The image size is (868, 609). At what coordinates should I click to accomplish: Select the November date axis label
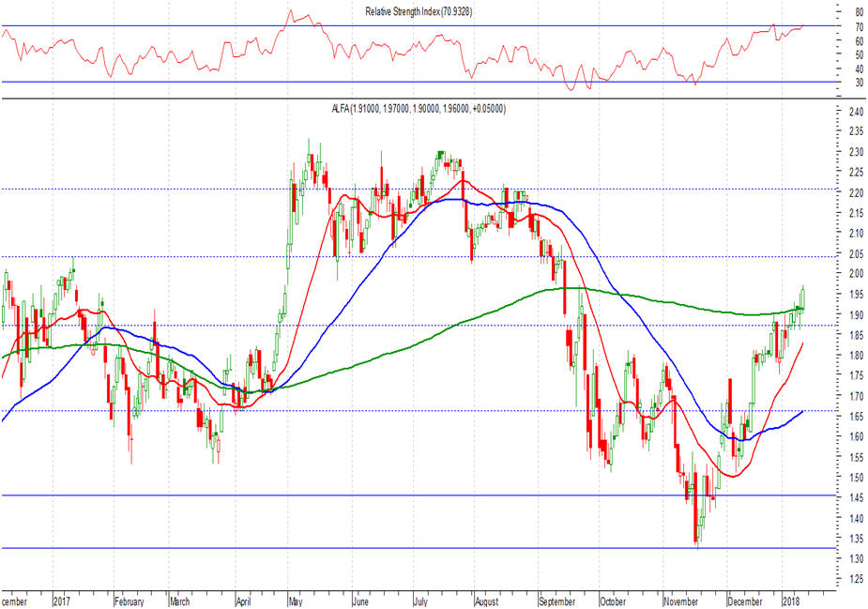pyautogui.click(x=681, y=601)
